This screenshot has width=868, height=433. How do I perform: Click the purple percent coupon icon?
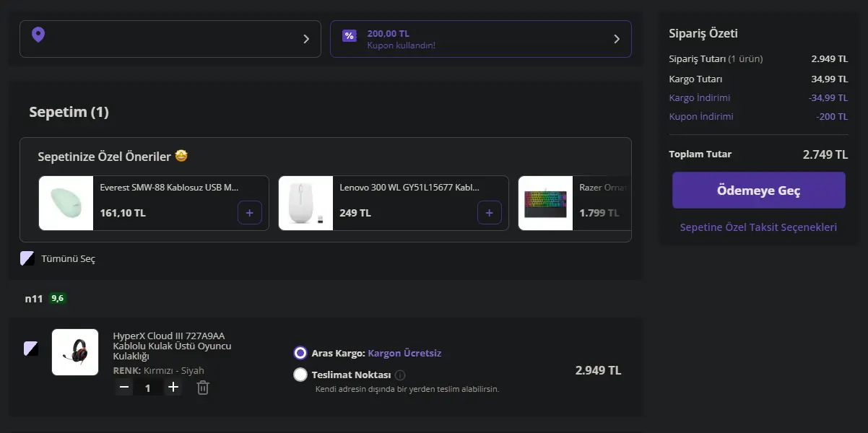(349, 36)
